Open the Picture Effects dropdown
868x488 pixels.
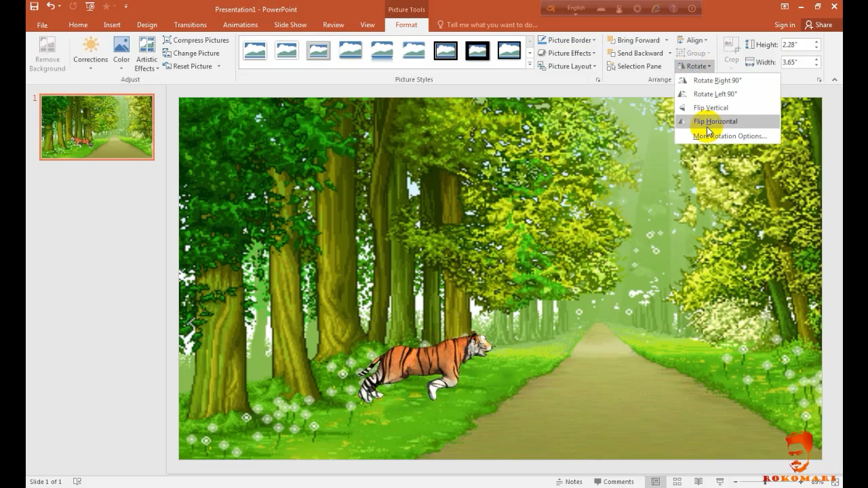(567, 53)
